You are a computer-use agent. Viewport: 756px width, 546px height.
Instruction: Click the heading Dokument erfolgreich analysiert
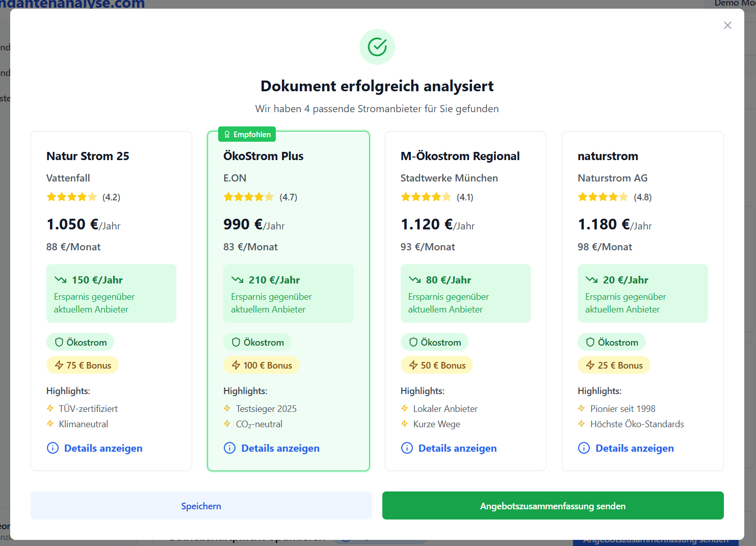(x=377, y=86)
